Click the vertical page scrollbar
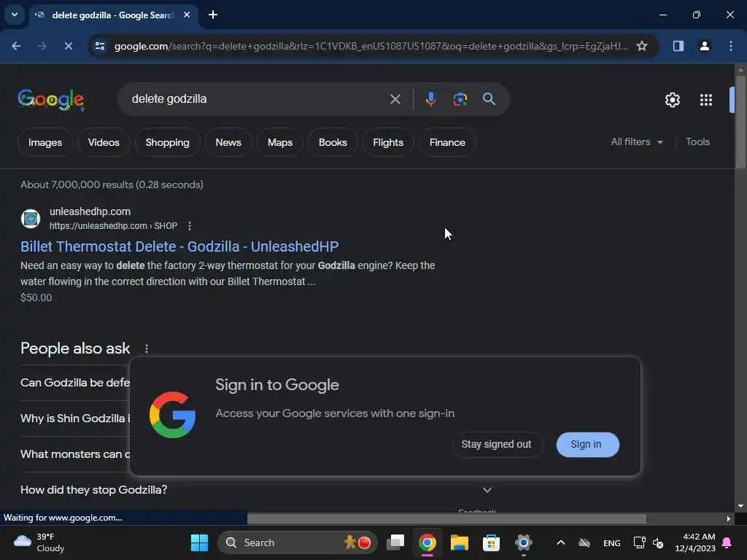 point(740,122)
